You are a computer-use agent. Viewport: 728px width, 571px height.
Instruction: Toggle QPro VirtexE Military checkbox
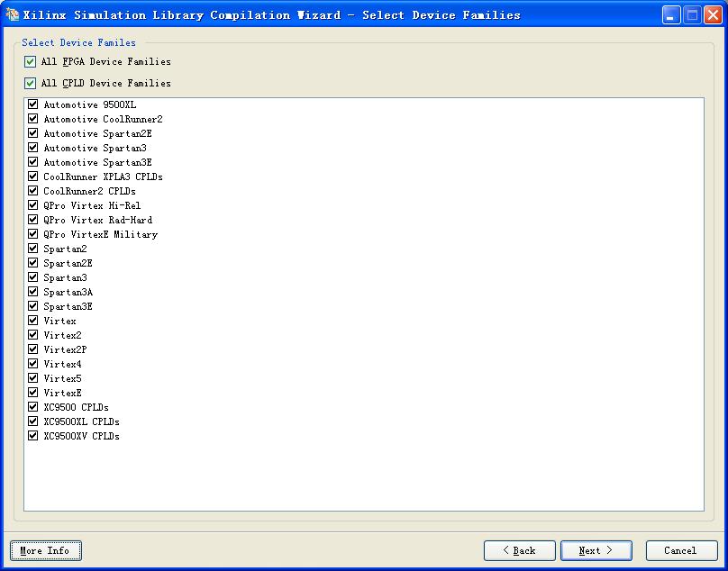point(33,234)
